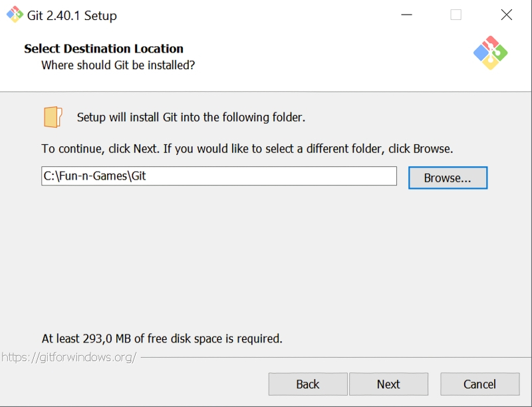Click the destination folder path field
Screen dimensions: 532x407
[219, 176]
